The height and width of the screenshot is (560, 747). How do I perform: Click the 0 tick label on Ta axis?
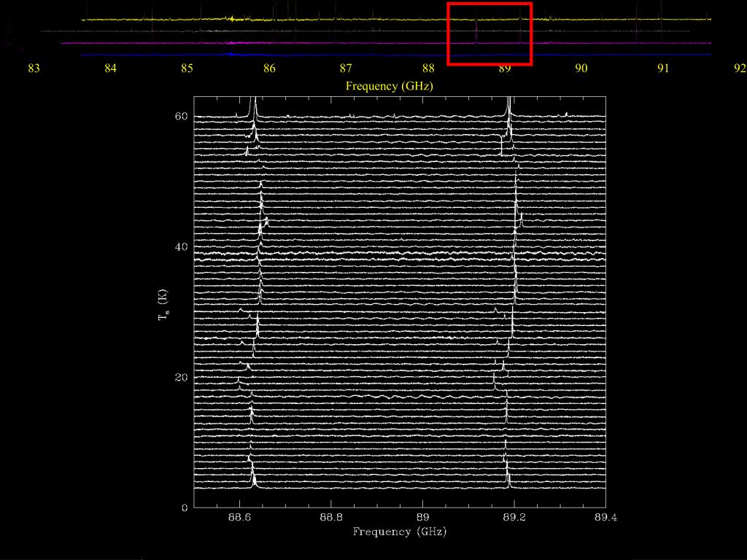click(185, 507)
